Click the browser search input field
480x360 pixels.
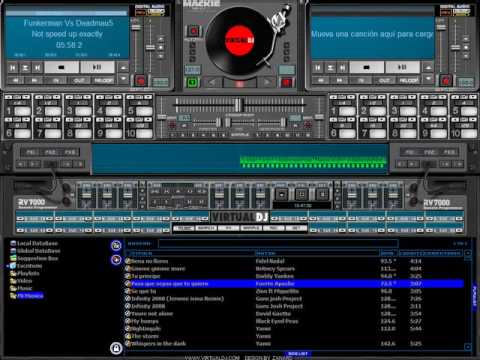coord(278,244)
